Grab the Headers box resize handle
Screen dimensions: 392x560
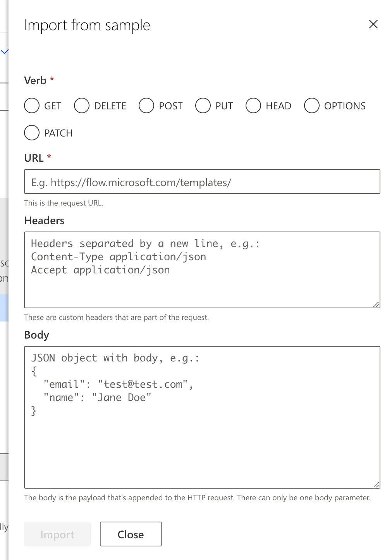[376, 304]
